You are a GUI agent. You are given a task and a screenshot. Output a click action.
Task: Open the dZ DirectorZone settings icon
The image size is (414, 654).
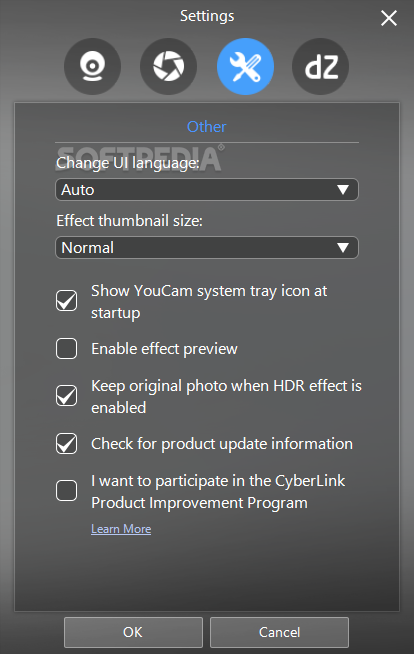point(321,66)
